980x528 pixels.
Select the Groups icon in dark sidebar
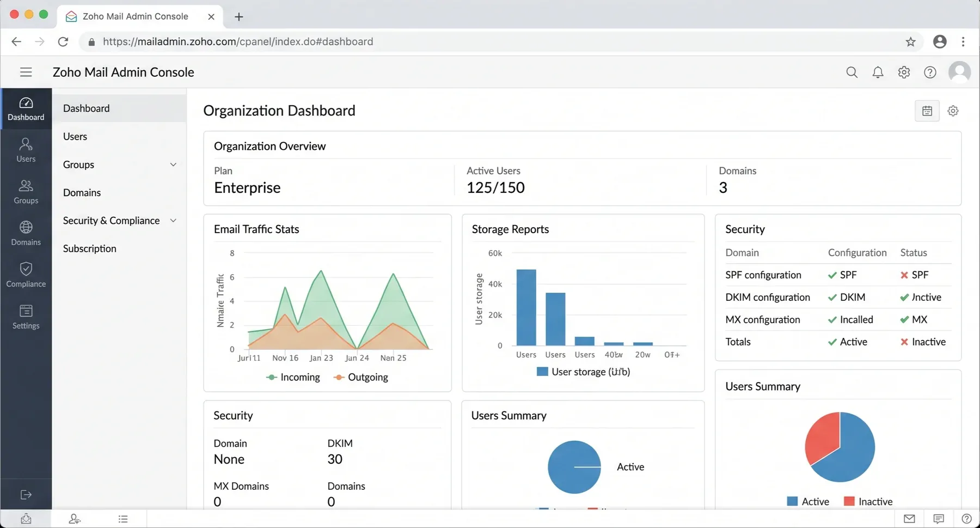pyautogui.click(x=26, y=192)
